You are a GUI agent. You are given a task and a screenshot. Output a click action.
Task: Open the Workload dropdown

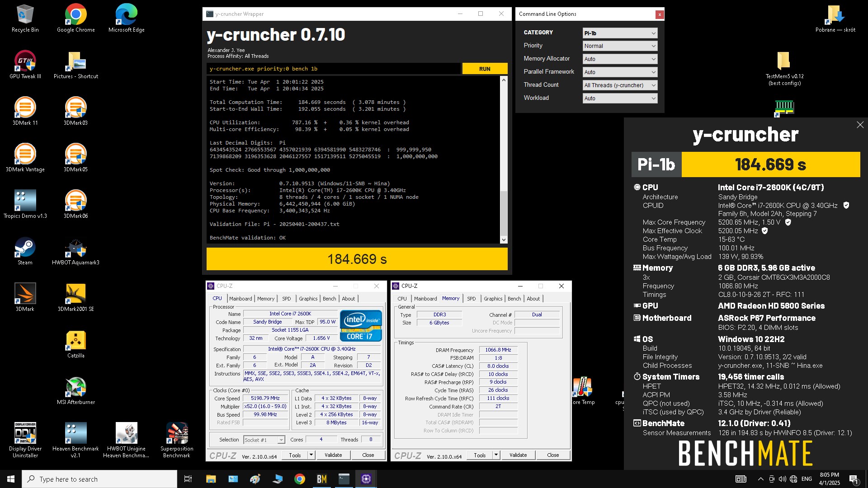coord(620,99)
